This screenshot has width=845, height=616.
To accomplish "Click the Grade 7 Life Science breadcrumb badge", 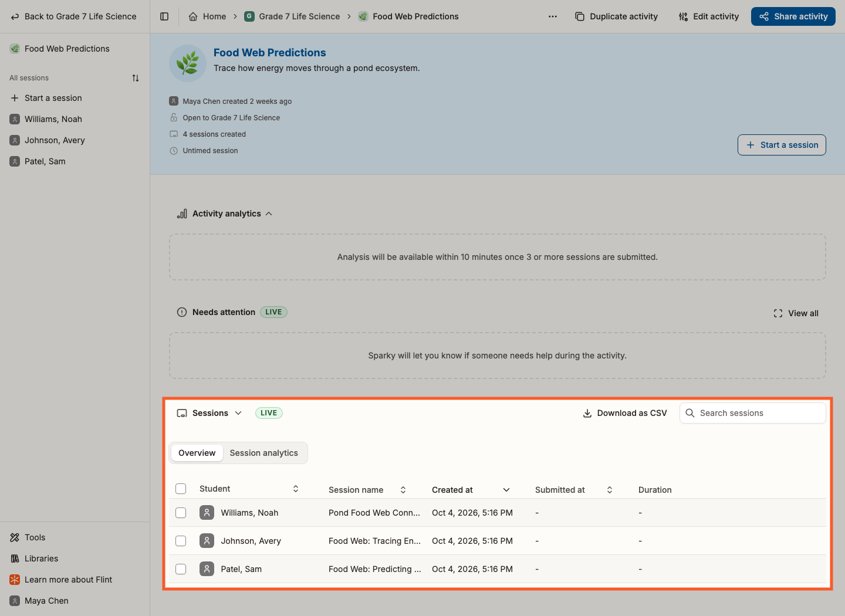I will (x=249, y=16).
